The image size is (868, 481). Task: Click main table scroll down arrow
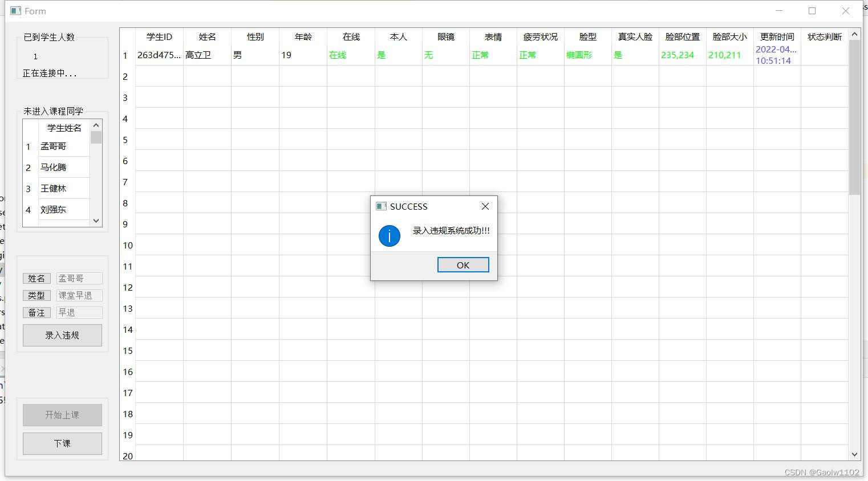[x=854, y=454]
